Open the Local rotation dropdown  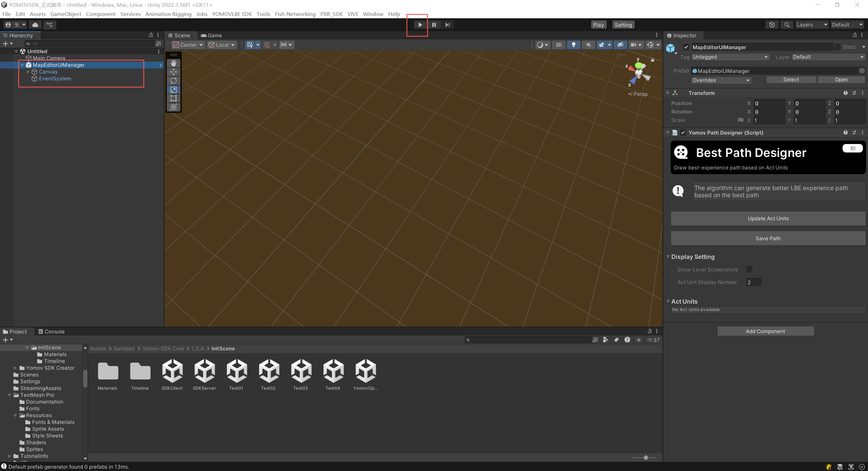click(x=222, y=45)
